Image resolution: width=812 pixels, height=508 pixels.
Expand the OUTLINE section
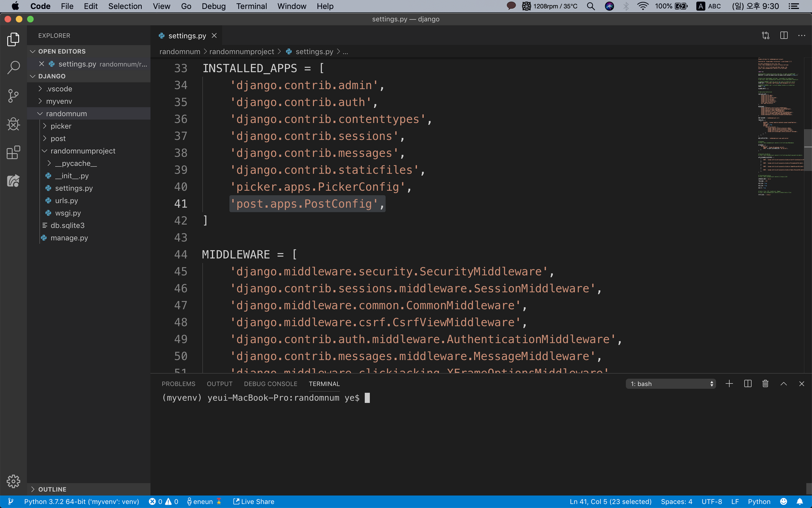pos(52,489)
